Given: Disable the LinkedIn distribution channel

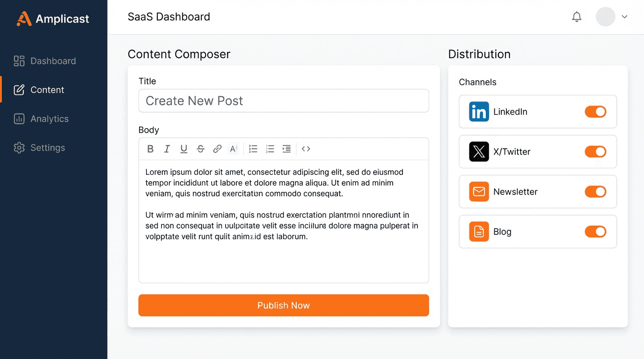Looking at the screenshot, I should [595, 112].
